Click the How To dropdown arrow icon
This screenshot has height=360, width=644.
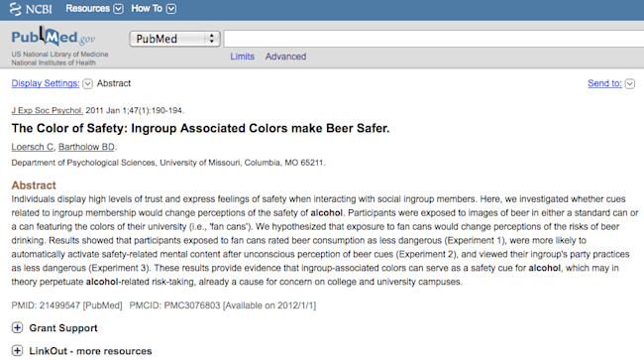pos(171,9)
